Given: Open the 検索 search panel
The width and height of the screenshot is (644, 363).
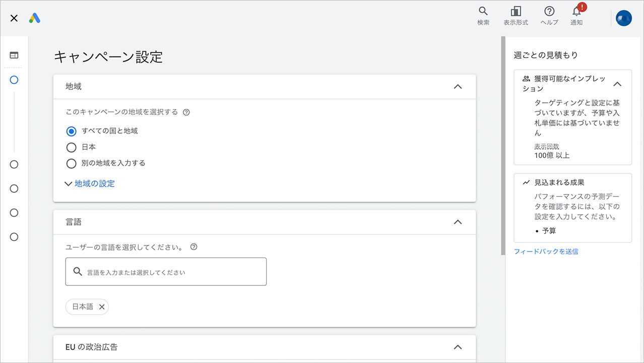Looking at the screenshot, I should (x=482, y=15).
